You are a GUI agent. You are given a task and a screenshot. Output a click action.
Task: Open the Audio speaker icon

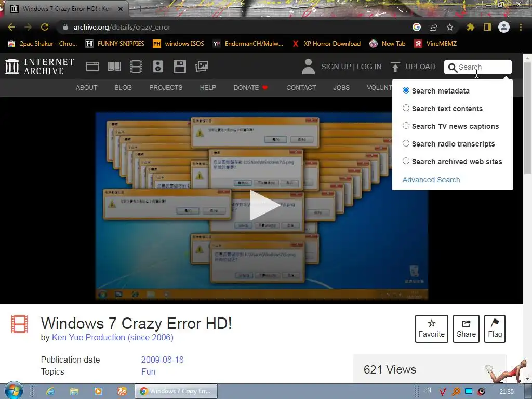click(158, 66)
